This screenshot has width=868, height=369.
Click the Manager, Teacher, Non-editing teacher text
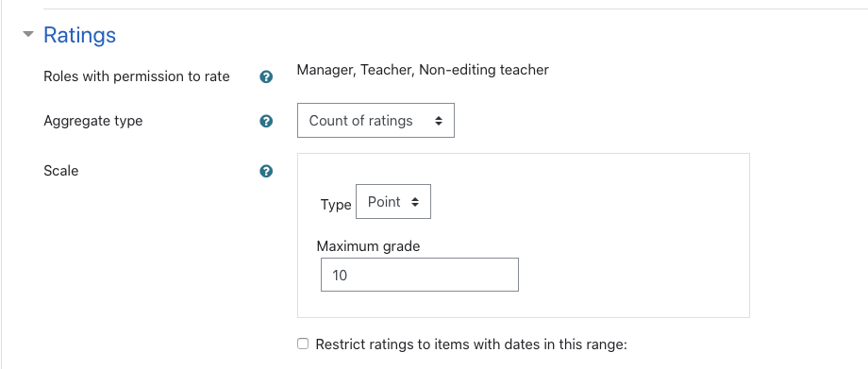click(x=423, y=70)
